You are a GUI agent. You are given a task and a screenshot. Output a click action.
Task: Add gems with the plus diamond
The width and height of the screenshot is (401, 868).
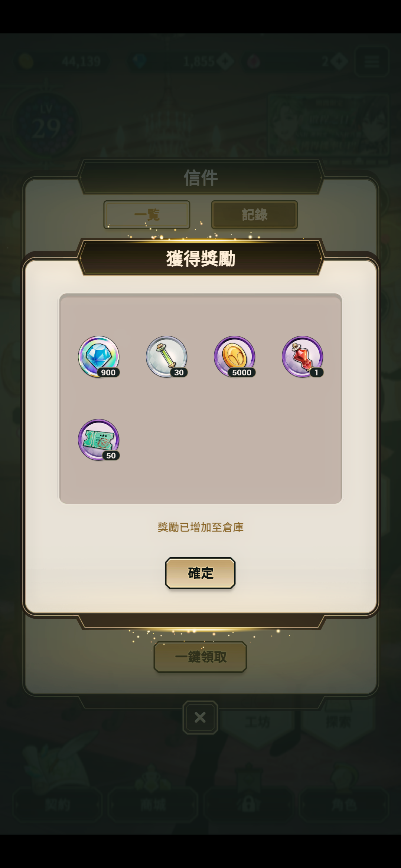[225, 62]
